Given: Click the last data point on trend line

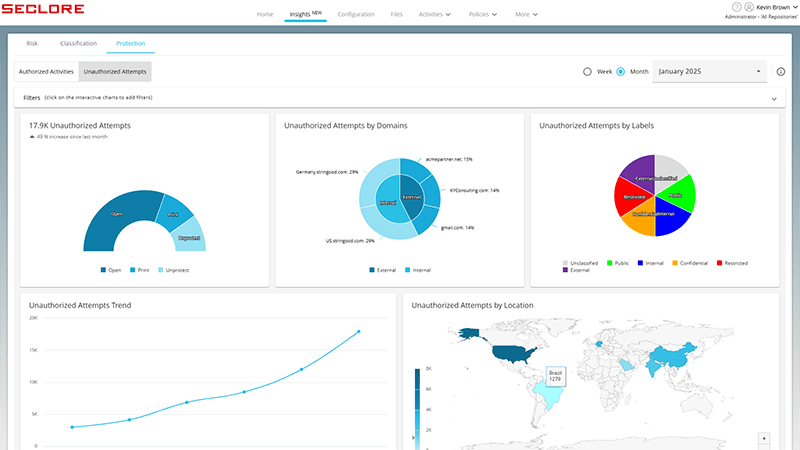Looking at the screenshot, I should (359, 332).
